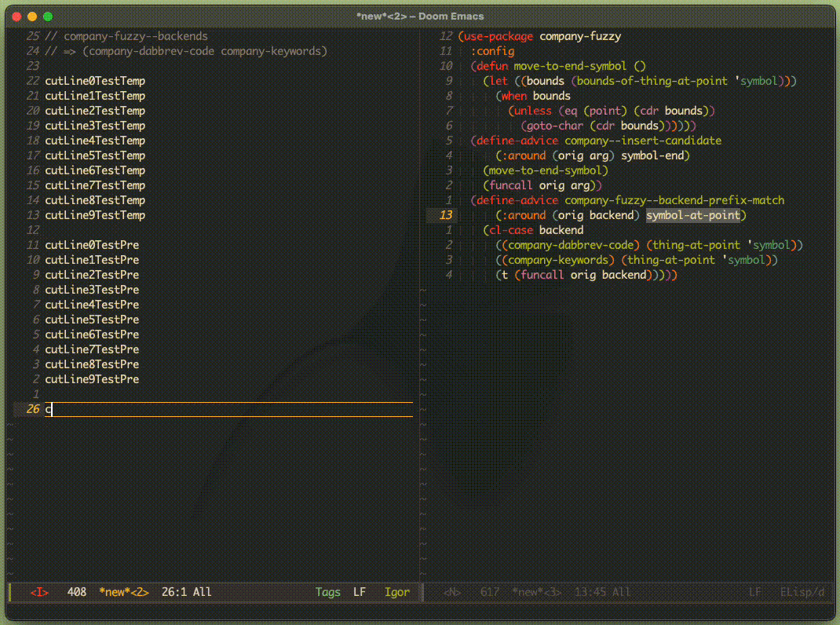Click the line cutLine2TestPre
Viewport: 840px width, 625px height.
[92, 275]
